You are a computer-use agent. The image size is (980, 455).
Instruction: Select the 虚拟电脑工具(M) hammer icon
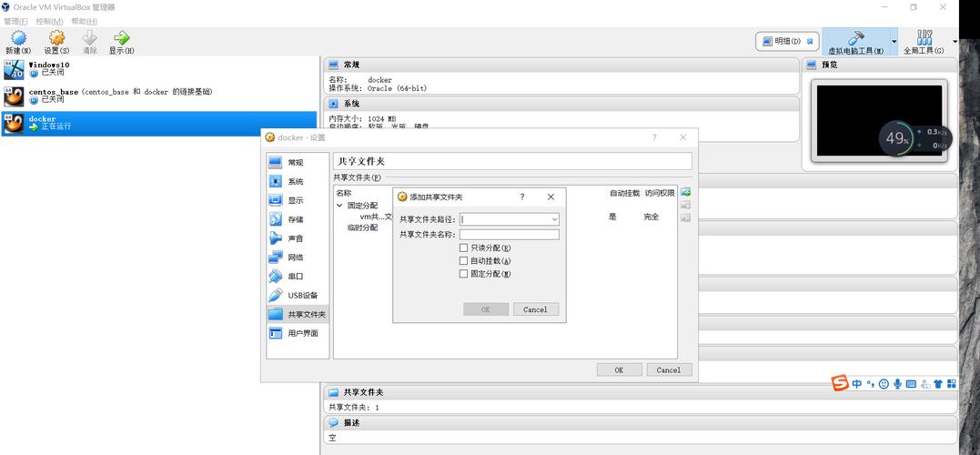click(855, 38)
